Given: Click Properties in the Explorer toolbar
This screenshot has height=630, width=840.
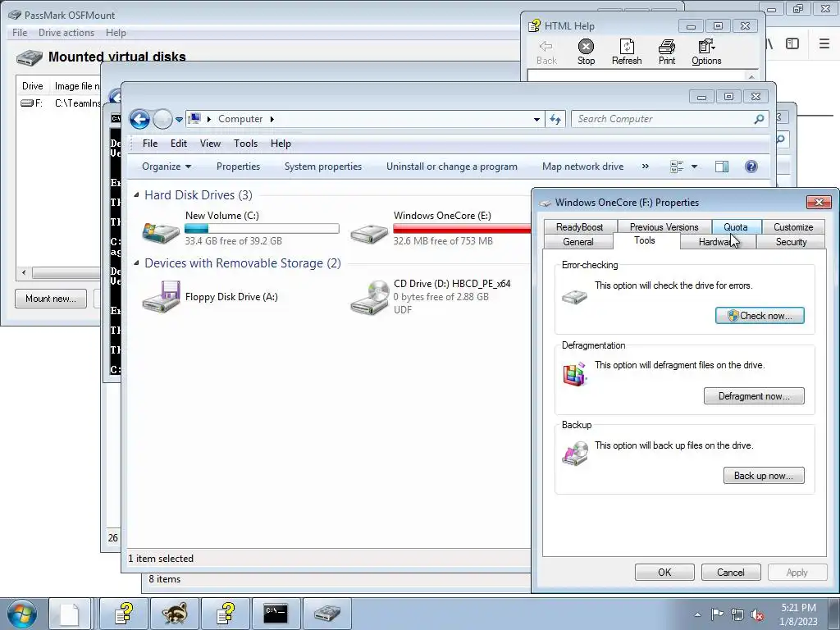Looking at the screenshot, I should 238,167.
